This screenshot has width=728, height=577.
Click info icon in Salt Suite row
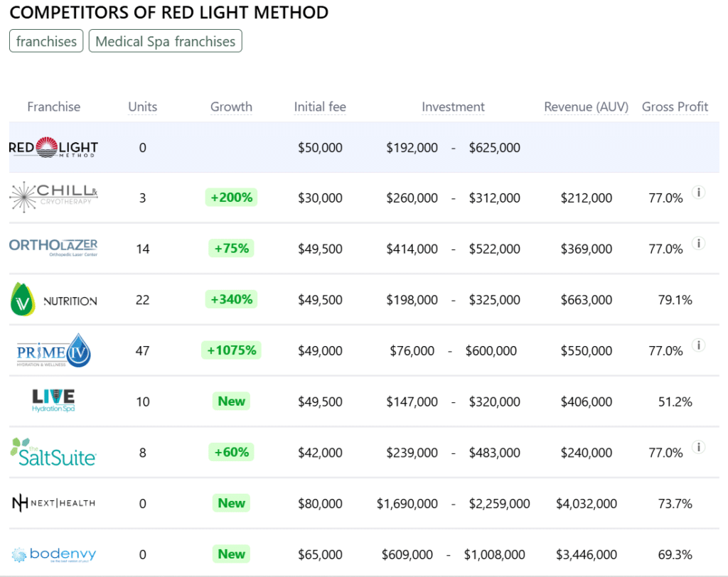699,447
